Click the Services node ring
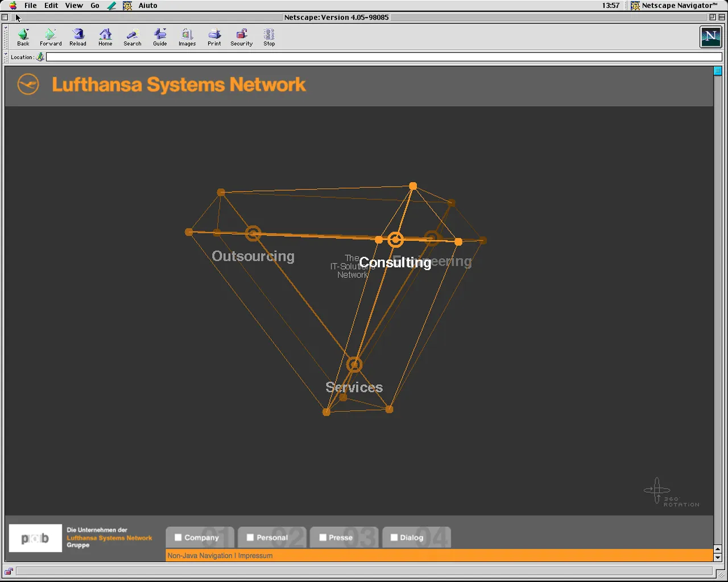728x582 pixels. pos(354,364)
